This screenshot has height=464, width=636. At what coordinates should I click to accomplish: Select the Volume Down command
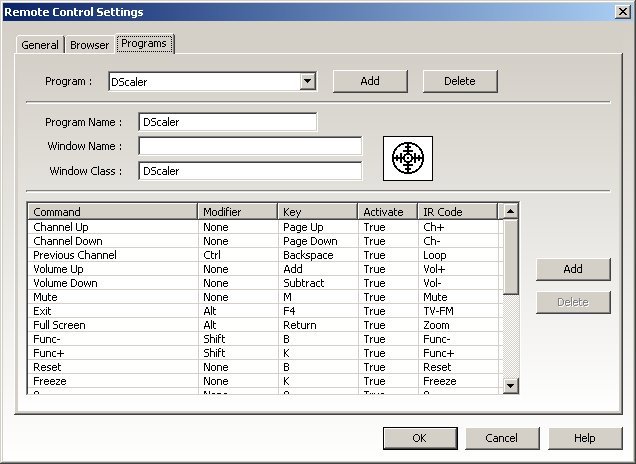pos(265,283)
